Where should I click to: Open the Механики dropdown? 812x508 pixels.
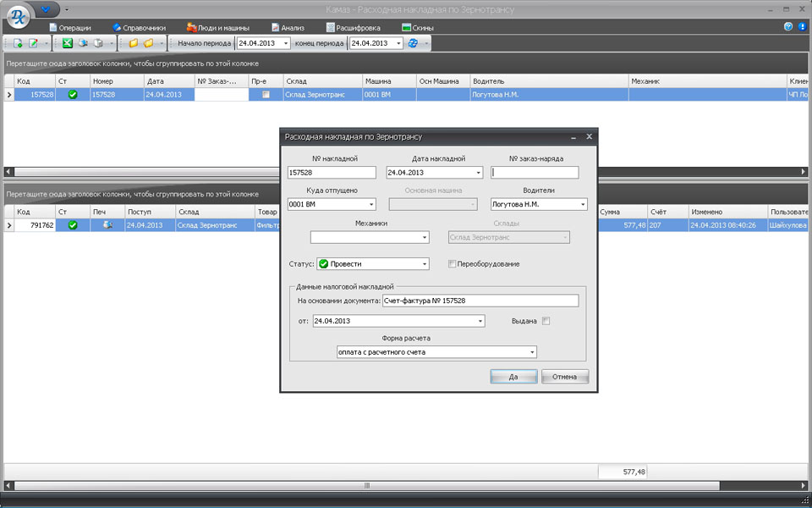click(425, 238)
